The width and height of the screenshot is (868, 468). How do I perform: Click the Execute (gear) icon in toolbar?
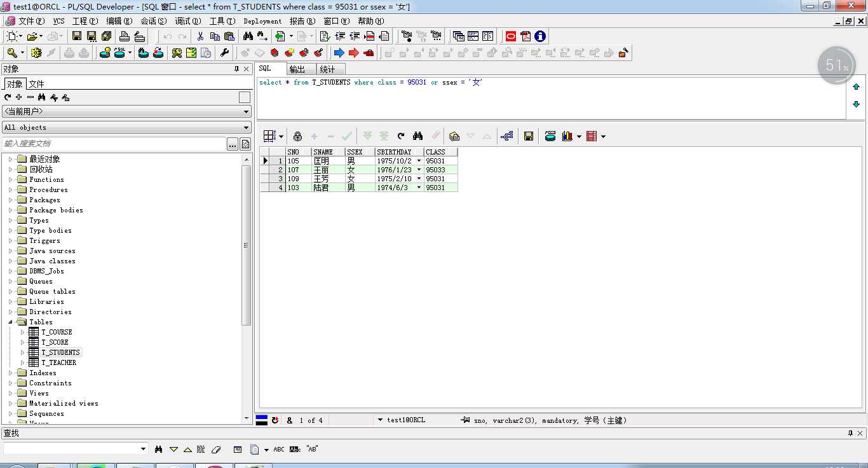tap(36, 53)
